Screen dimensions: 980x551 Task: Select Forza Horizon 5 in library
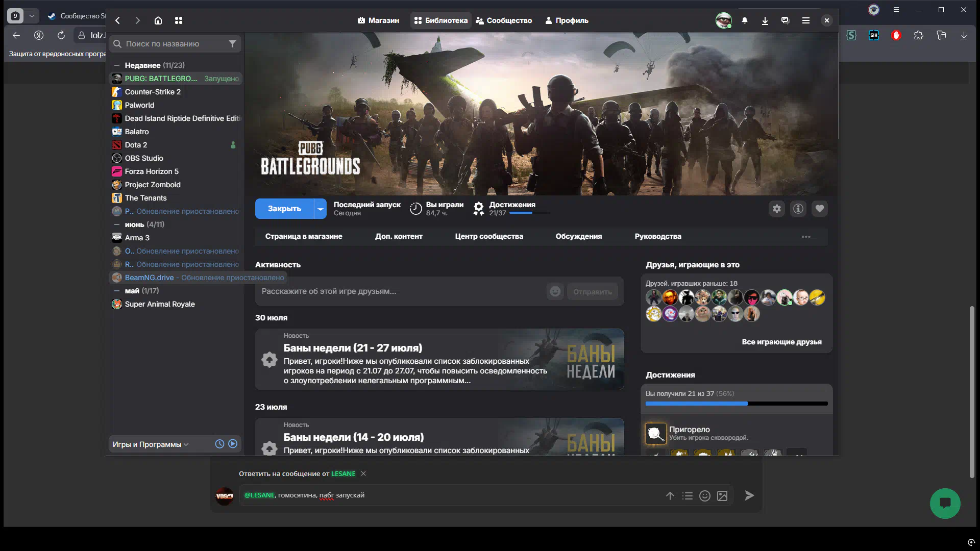176,171
